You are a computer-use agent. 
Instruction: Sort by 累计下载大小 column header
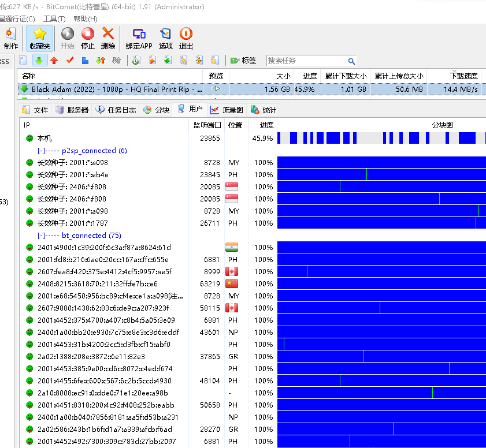[346, 76]
